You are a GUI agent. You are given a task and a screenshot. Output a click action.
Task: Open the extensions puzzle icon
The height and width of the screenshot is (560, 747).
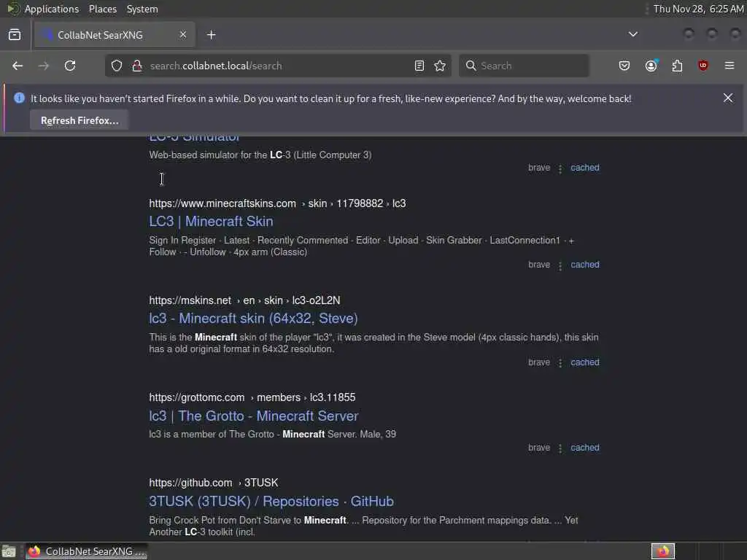click(x=677, y=66)
